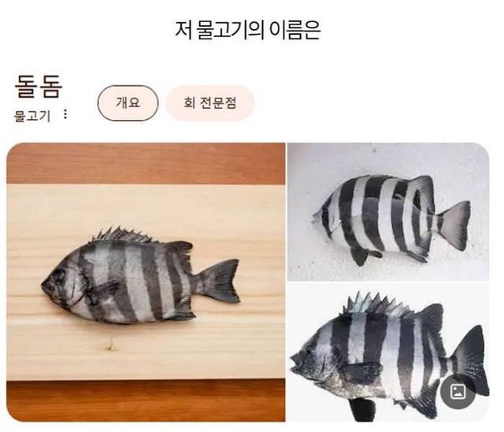View the bottom-right fish photo with spiky fin
The width and height of the screenshot is (504, 432).
(388, 353)
